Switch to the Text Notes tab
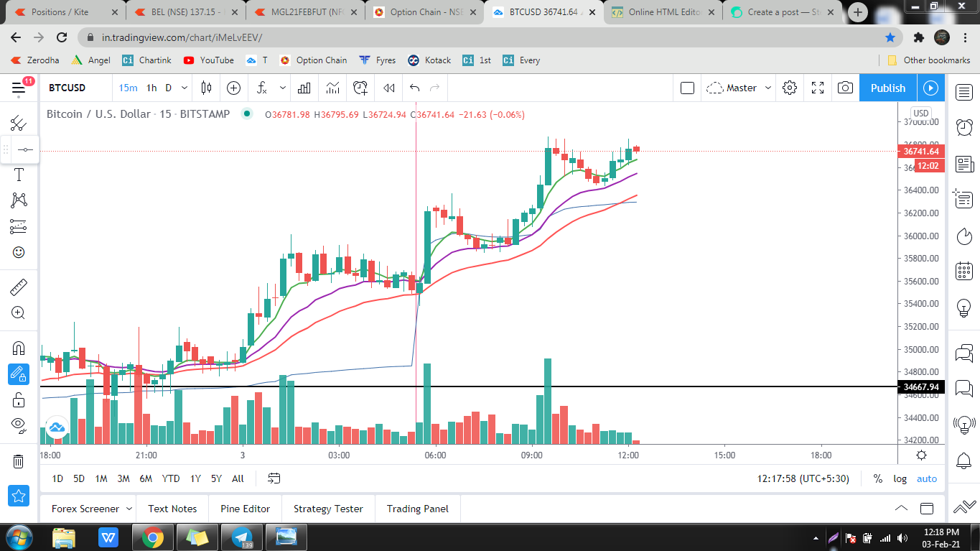The height and width of the screenshot is (551, 980). 172,509
